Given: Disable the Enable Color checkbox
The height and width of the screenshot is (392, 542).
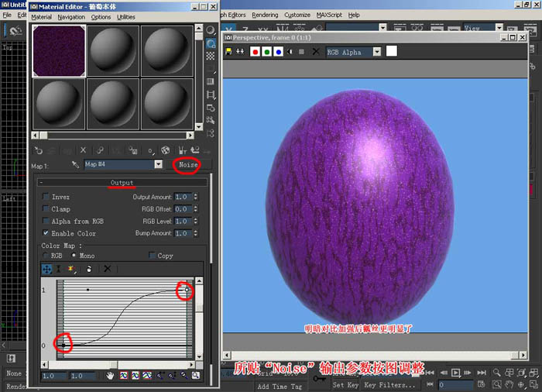Looking at the screenshot, I should pyautogui.click(x=46, y=233).
